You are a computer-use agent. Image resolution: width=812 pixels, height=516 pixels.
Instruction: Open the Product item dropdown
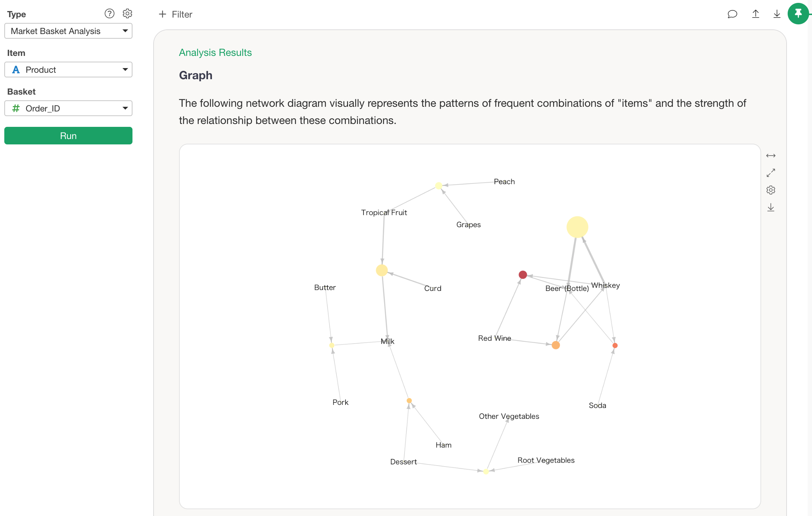tap(68, 70)
